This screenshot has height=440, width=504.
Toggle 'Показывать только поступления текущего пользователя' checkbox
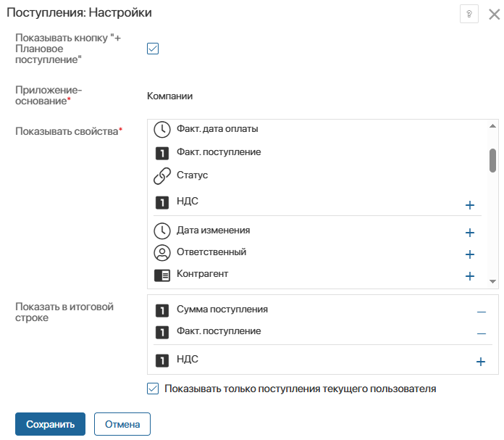pos(153,389)
